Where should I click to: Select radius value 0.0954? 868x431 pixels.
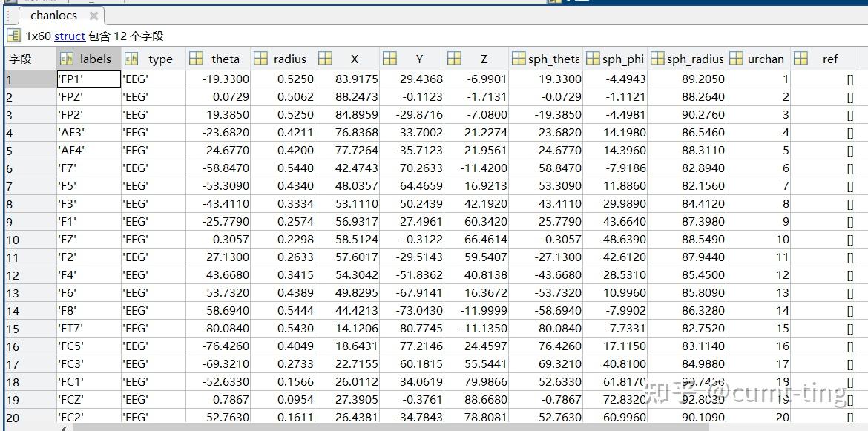(283, 399)
